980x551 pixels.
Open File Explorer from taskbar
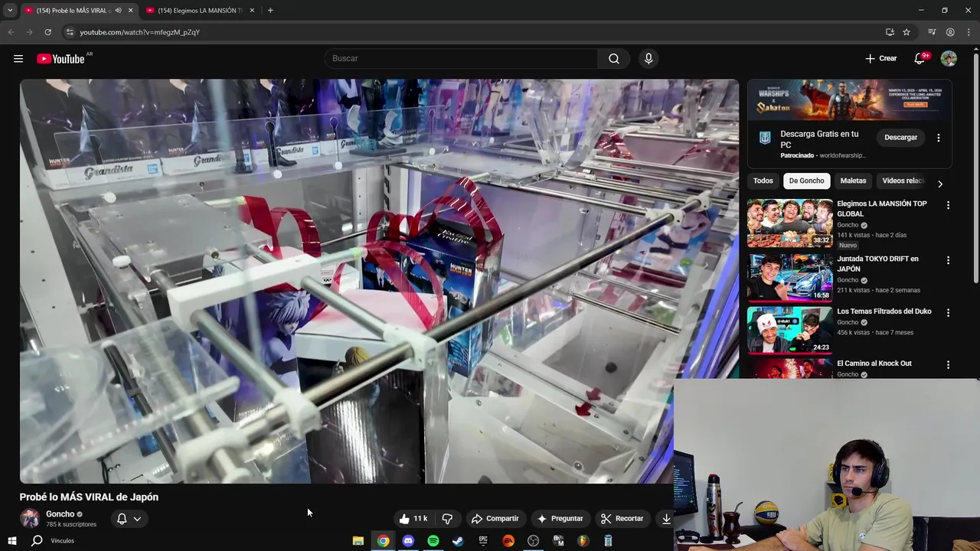point(358,541)
